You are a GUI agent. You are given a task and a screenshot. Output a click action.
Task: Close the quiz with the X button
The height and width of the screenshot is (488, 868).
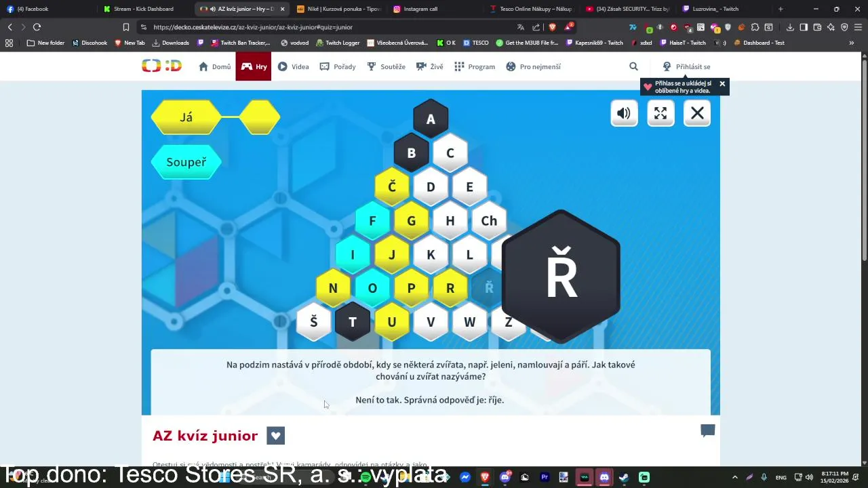(x=697, y=113)
